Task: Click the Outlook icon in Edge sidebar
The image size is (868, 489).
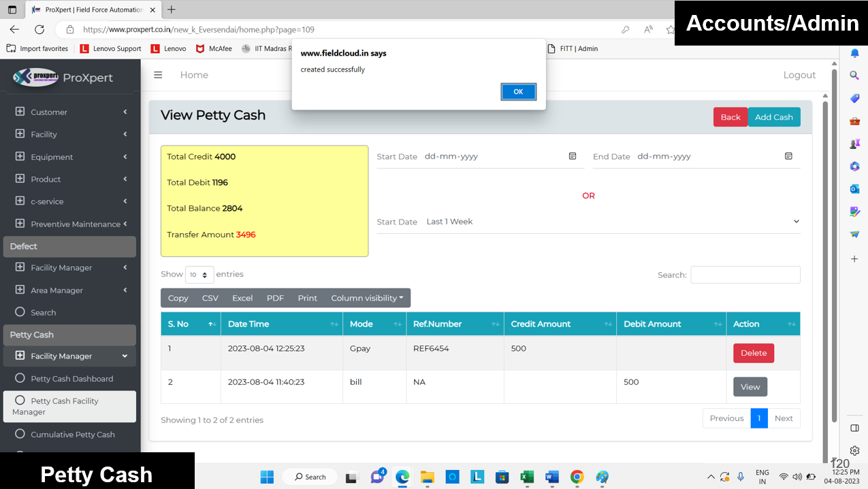Action: click(854, 189)
